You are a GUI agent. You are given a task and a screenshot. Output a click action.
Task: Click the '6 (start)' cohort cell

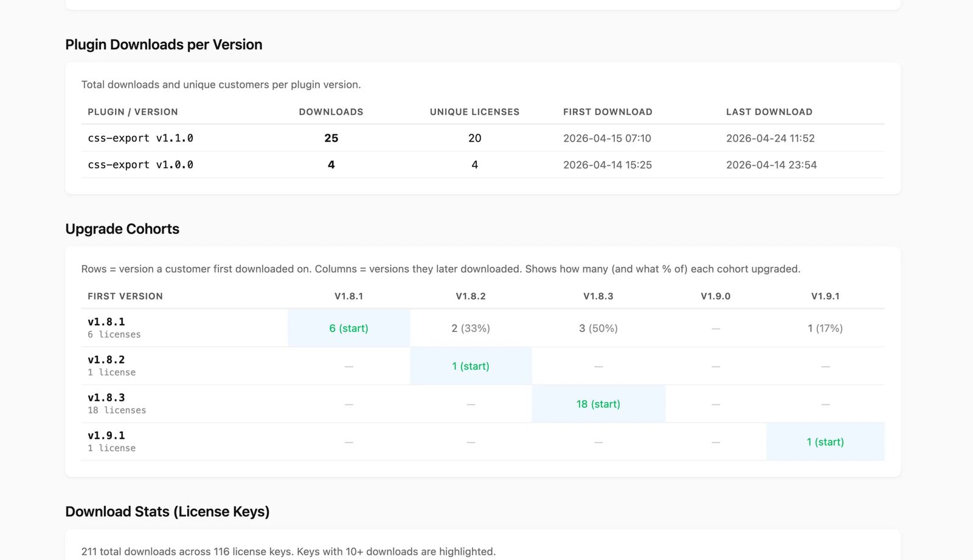348,328
